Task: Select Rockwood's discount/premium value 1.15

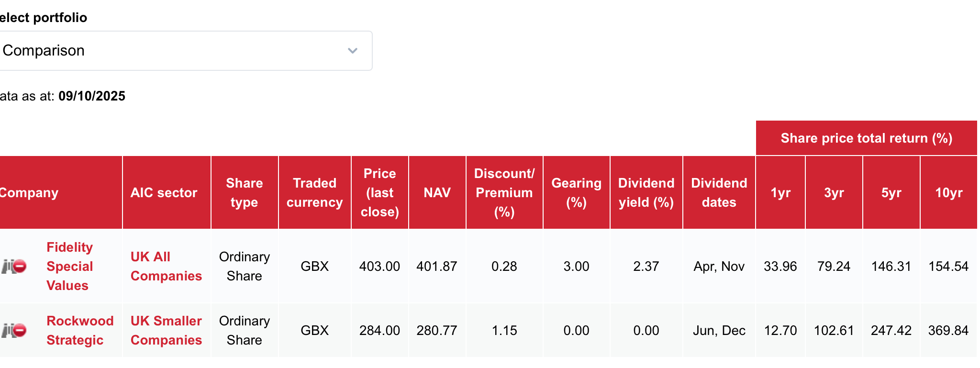Action: (x=504, y=330)
